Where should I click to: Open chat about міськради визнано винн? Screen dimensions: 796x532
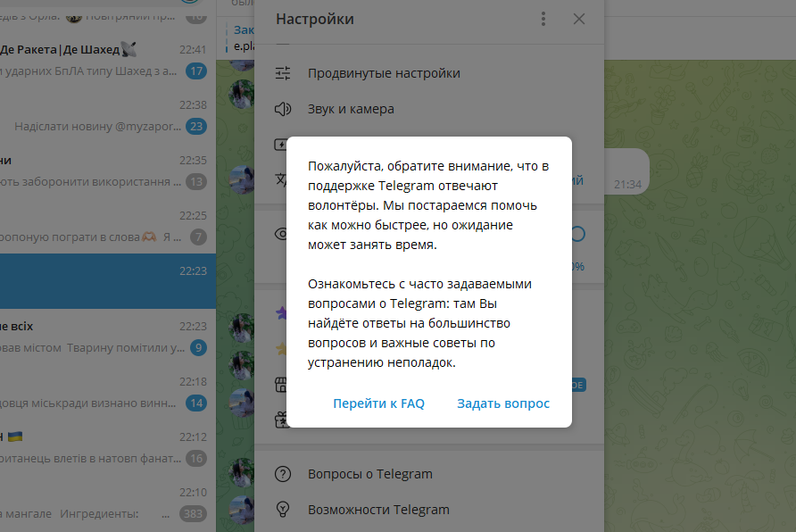[x=108, y=393]
